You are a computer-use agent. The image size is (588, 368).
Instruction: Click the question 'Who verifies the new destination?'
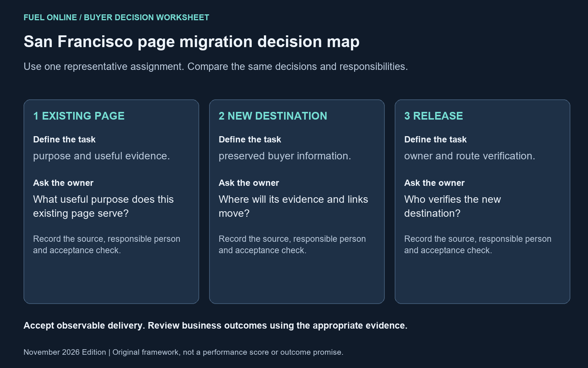tap(452, 206)
